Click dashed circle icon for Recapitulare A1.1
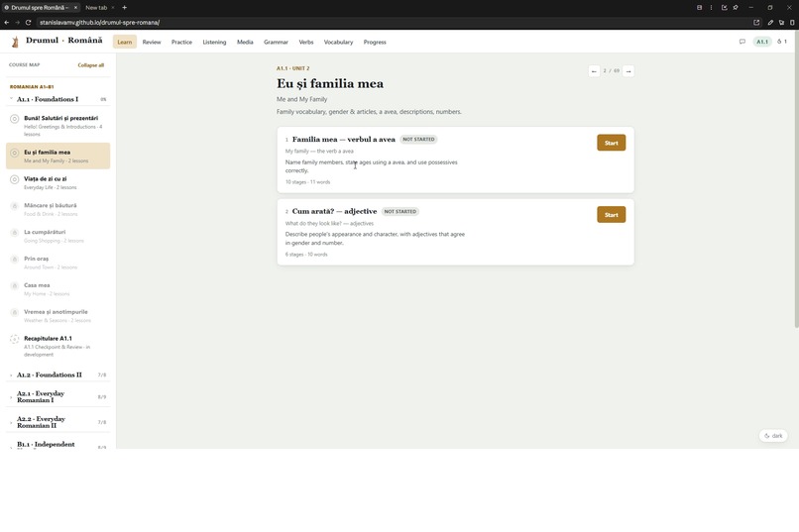The height and width of the screenshot is (532, 799). [x=14, y=339]
